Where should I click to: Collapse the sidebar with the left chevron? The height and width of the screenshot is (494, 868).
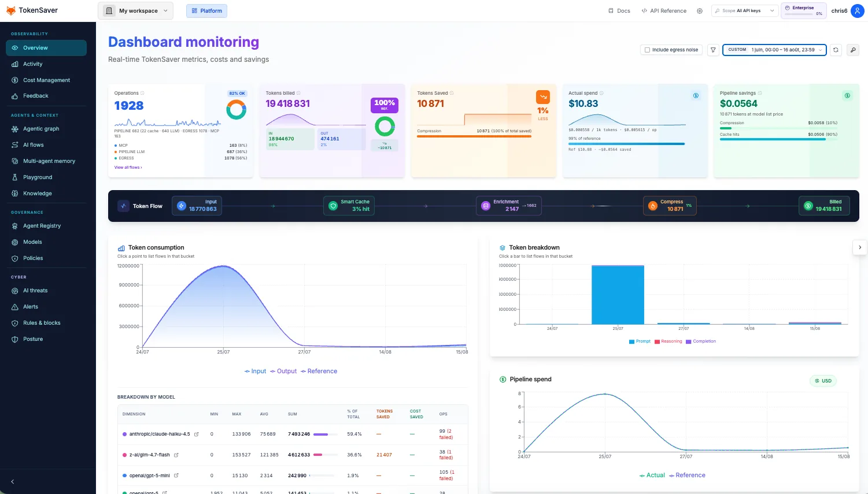coord(13,481)
